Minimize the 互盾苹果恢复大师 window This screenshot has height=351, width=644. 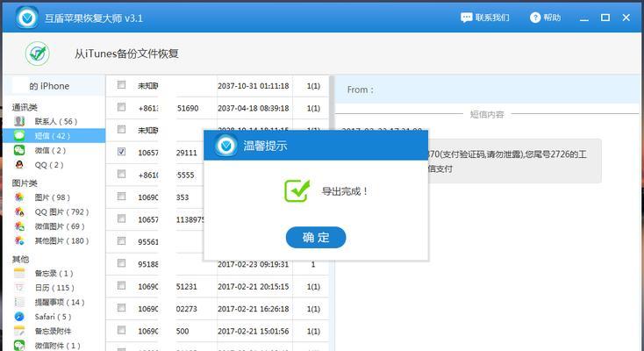[584, 18]
